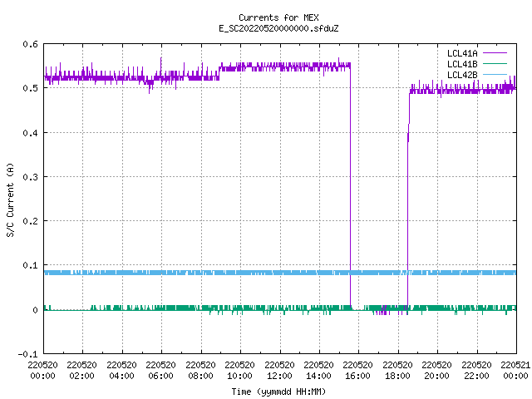The image size is (532, 399).
Task: Click the x-axis tick "220520 02:00"
Action: tap(81, 371)
